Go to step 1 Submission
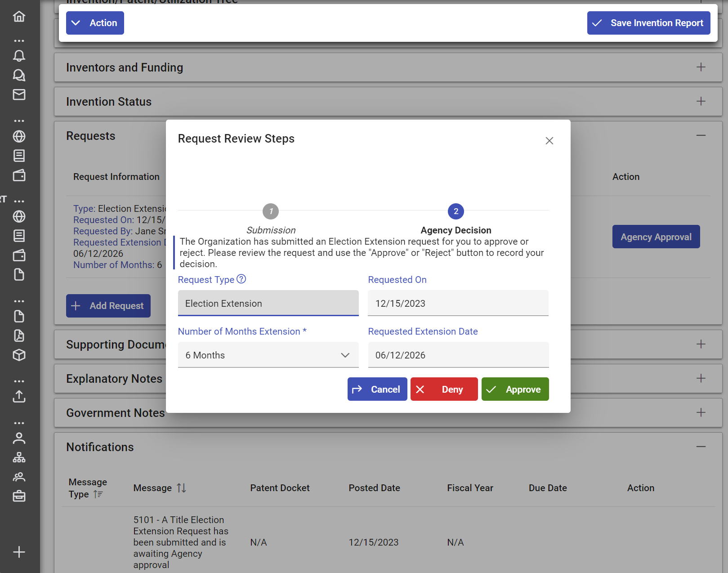 pos(271,211)
